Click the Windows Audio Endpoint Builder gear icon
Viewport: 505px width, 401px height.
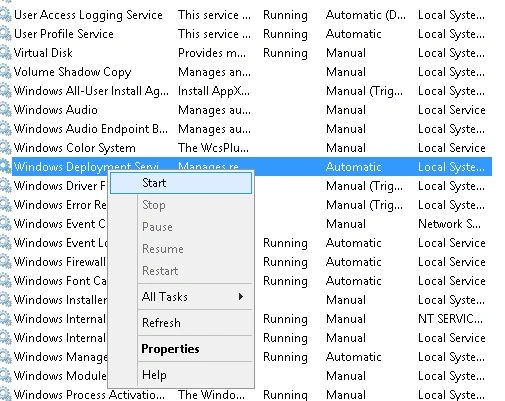tap(5, 129)
